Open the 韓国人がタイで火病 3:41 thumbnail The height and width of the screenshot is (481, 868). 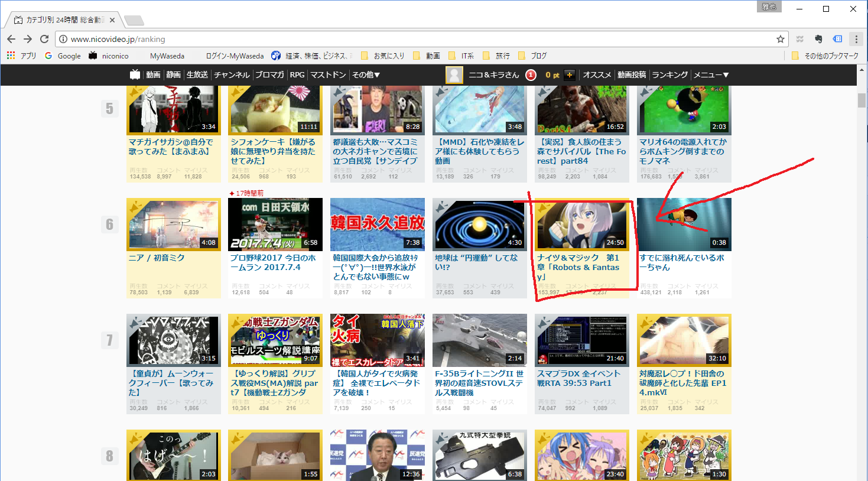tap(378, 340)
